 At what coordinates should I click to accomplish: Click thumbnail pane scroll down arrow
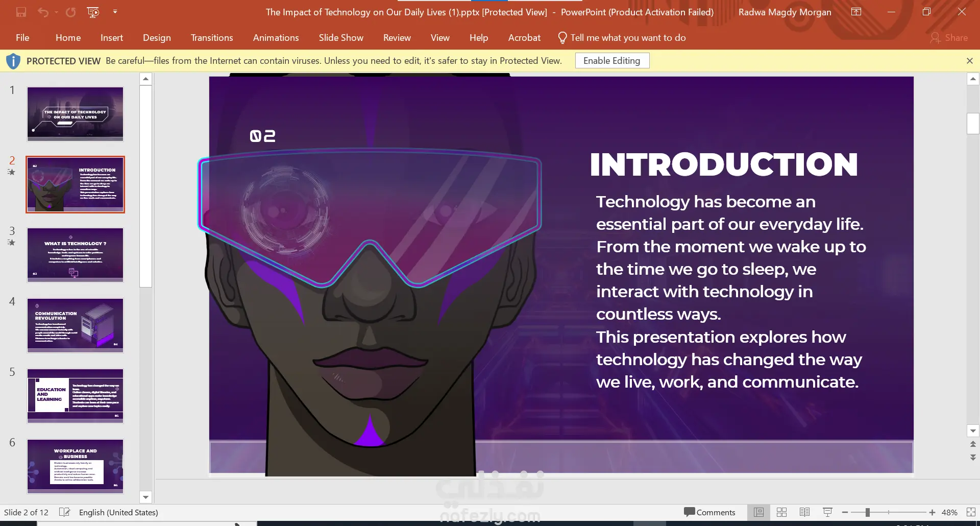145,497
